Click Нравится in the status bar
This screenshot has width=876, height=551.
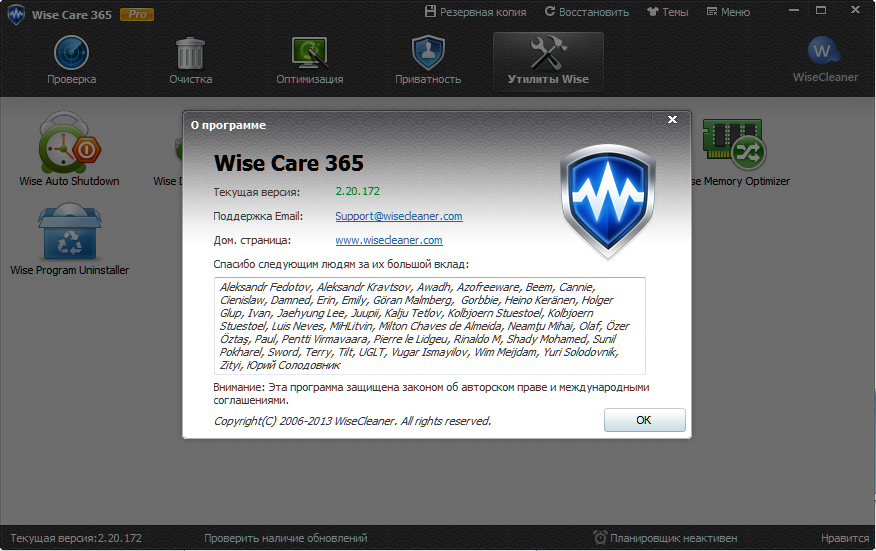845,538
